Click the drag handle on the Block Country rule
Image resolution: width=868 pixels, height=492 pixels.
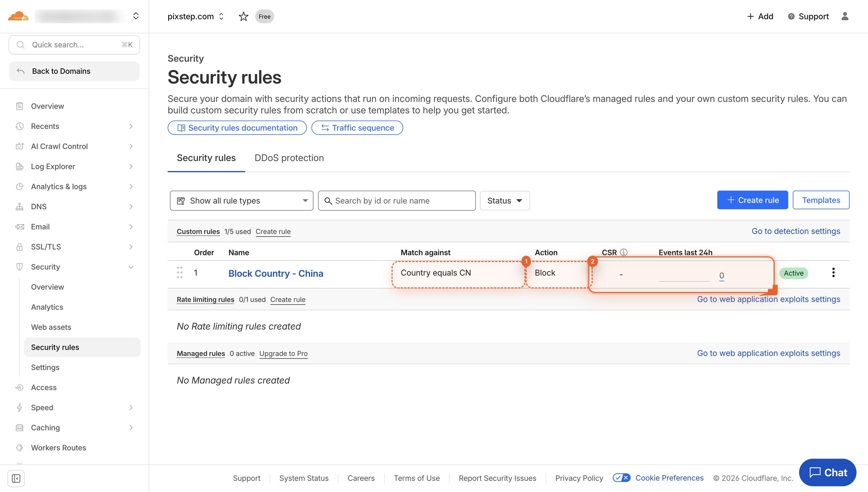[x=179, y=272]
